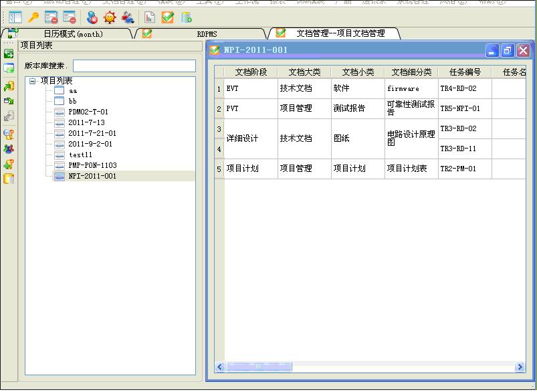The width and height of the screenshot is (537, 392).
Task: Click the red gear settings icon
Action: pyautogui.click(x=110, y=17)
